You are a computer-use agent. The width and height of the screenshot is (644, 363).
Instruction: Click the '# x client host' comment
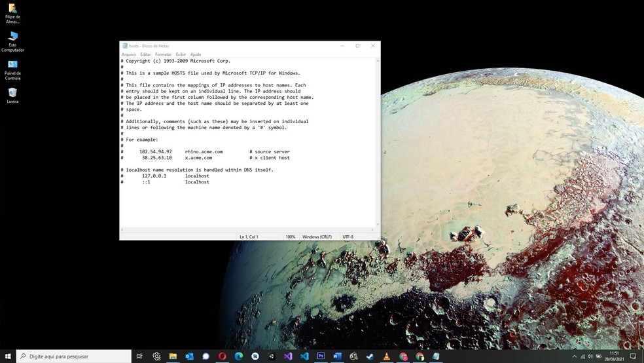270,158
